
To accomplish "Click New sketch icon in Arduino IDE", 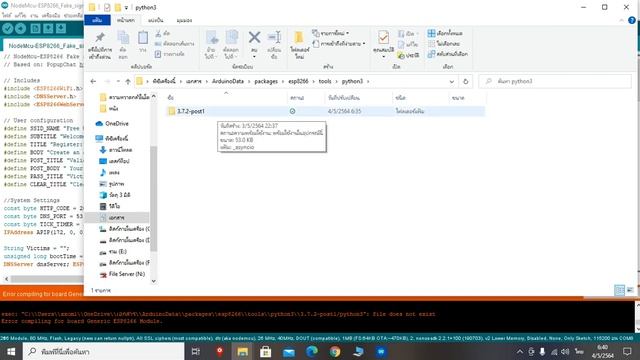I will 36,28.
